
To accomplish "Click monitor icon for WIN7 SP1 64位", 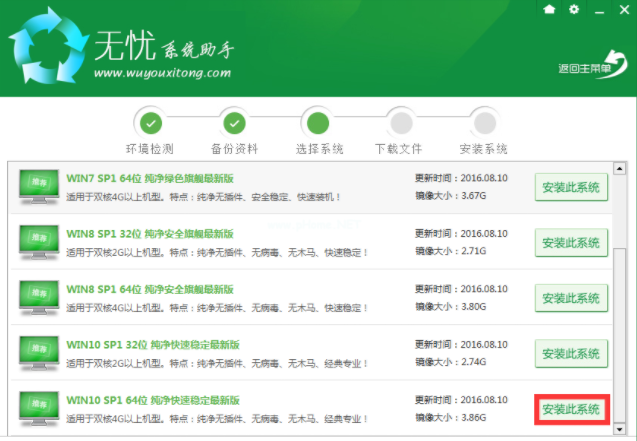I will [x=39, y=187].
